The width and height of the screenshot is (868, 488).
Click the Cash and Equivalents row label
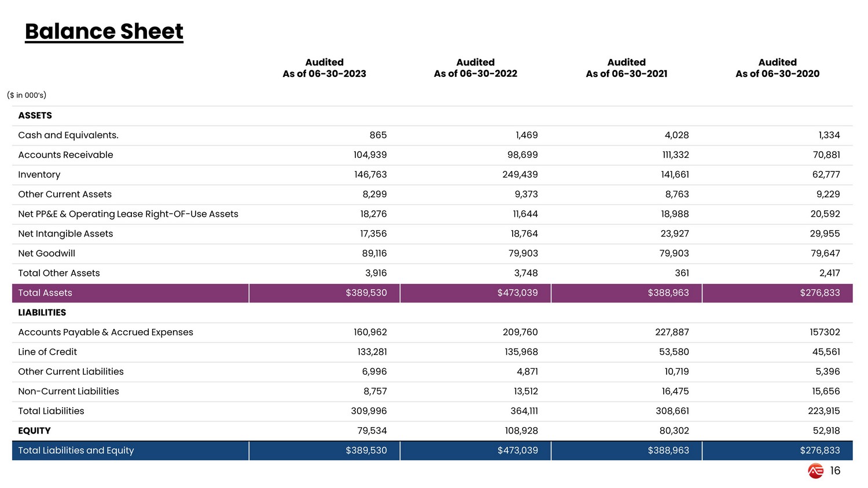click(68, 135)
